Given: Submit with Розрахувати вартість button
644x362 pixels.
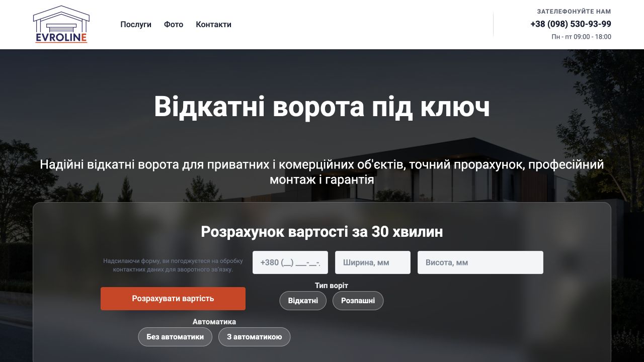Looking at the screenshot, I should [173, 299].
